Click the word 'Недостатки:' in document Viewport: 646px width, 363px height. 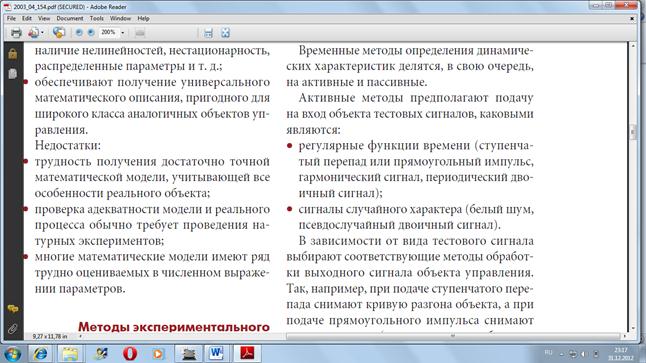[x=68, y=145]
